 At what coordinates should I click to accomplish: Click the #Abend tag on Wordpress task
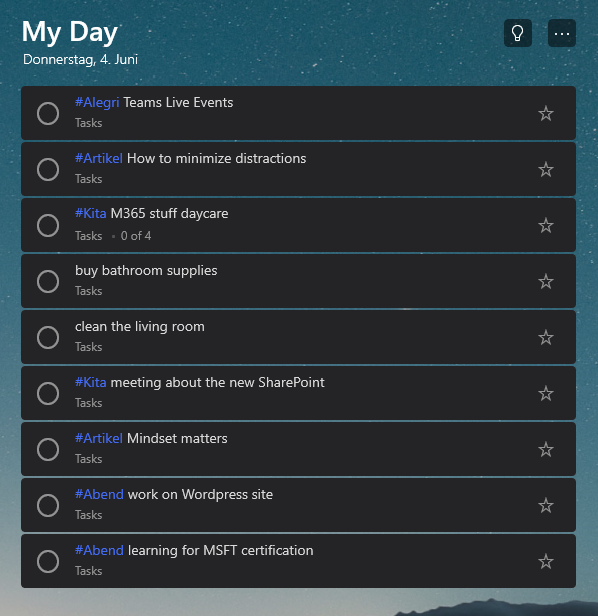pyautogui.click(x=99, y=494)
